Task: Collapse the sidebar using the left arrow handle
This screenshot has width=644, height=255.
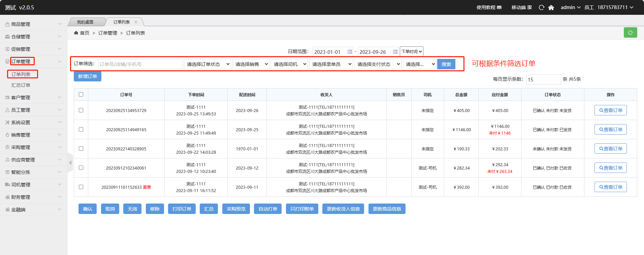Action: [70, 163]
